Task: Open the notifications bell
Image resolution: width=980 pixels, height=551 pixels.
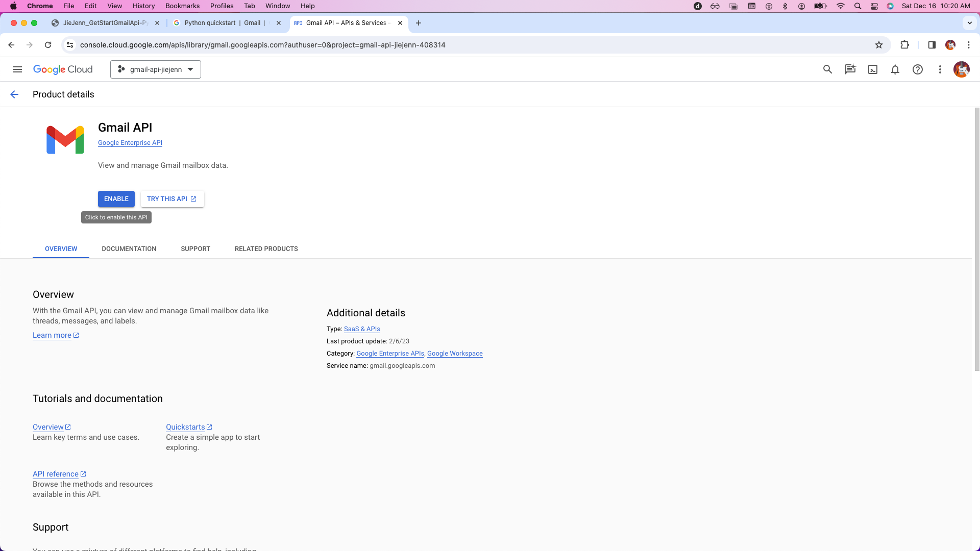Action: tap(895, 69)
